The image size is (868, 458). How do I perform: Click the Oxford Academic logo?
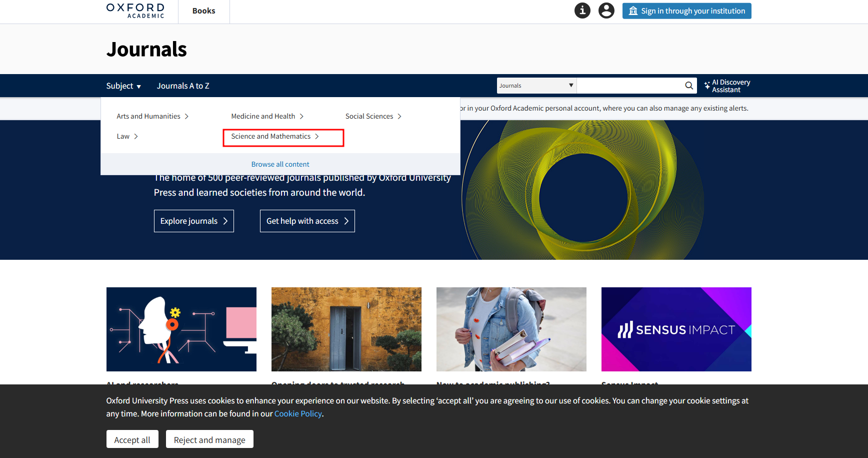coord(135,11)
